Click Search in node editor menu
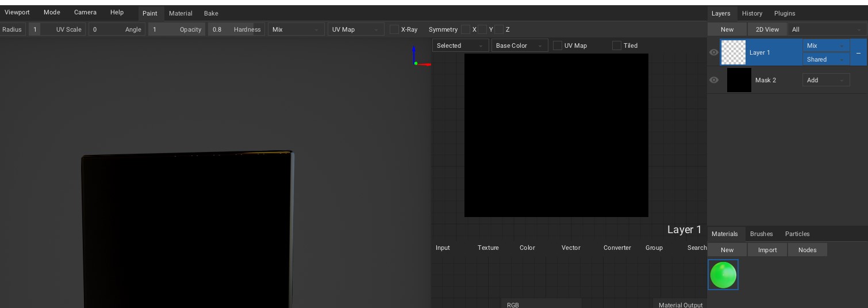Viewport: 868px width, 308px height. click(x=697, y=248)
